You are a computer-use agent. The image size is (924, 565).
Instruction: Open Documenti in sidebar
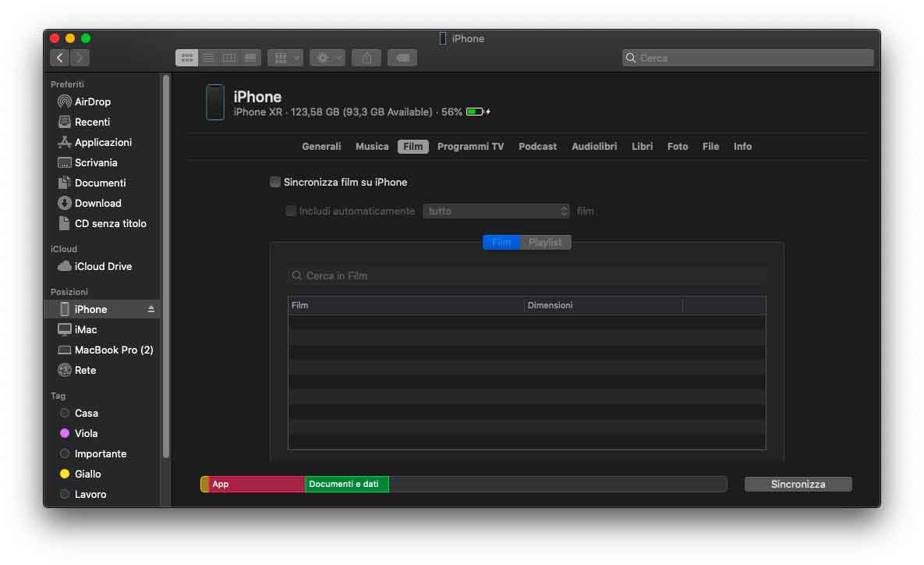click(101, 183)
